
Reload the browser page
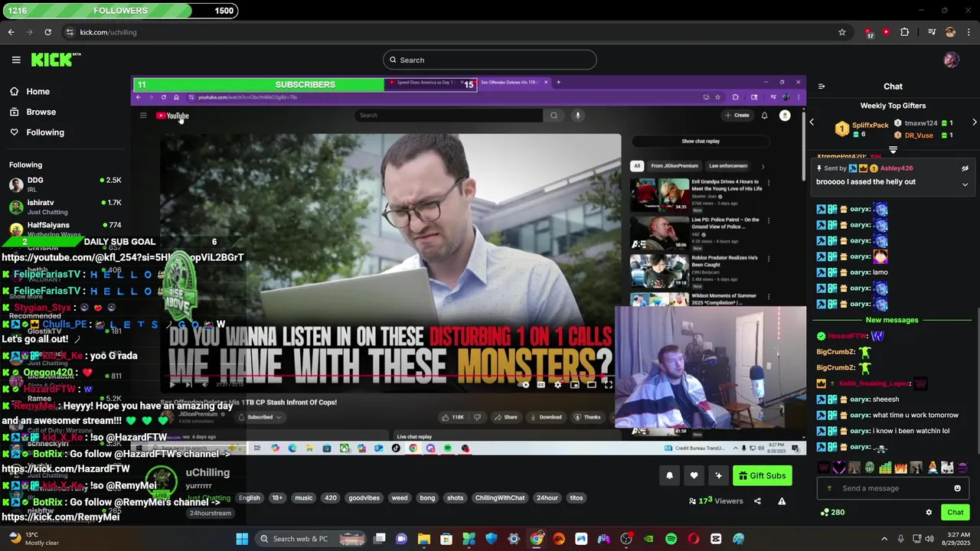(47, 32)
